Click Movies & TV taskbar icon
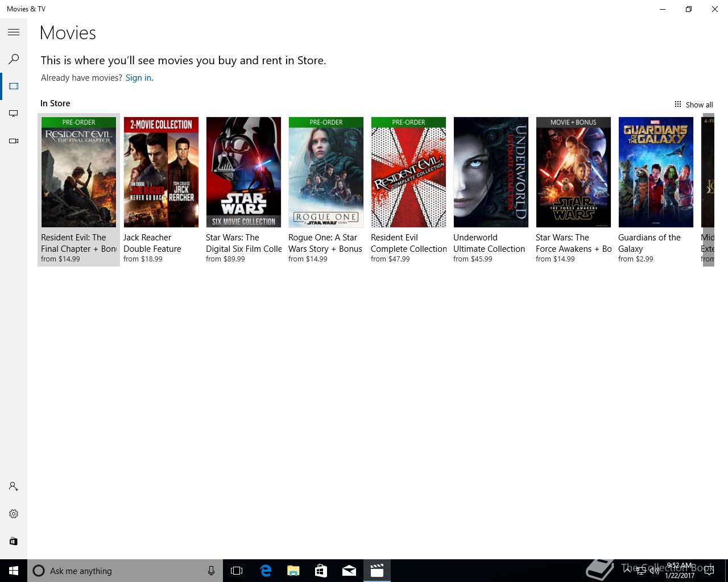The width and height of the screenshot is (728, 582). tap(377, 571)
